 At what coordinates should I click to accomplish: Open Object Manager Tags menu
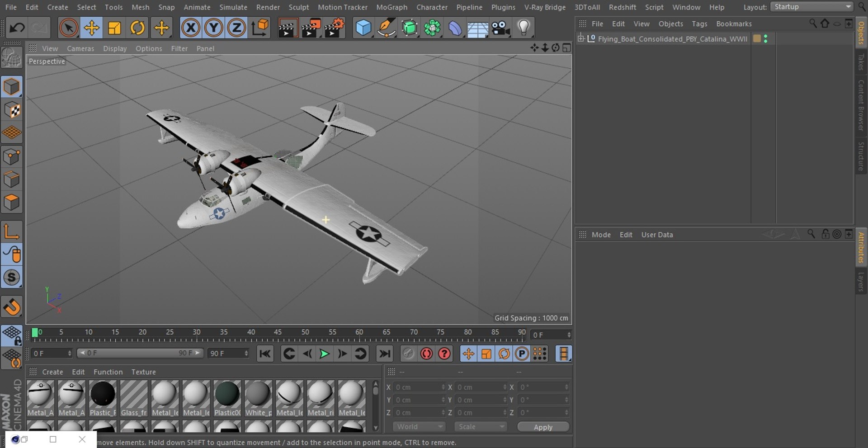point(699,24)
